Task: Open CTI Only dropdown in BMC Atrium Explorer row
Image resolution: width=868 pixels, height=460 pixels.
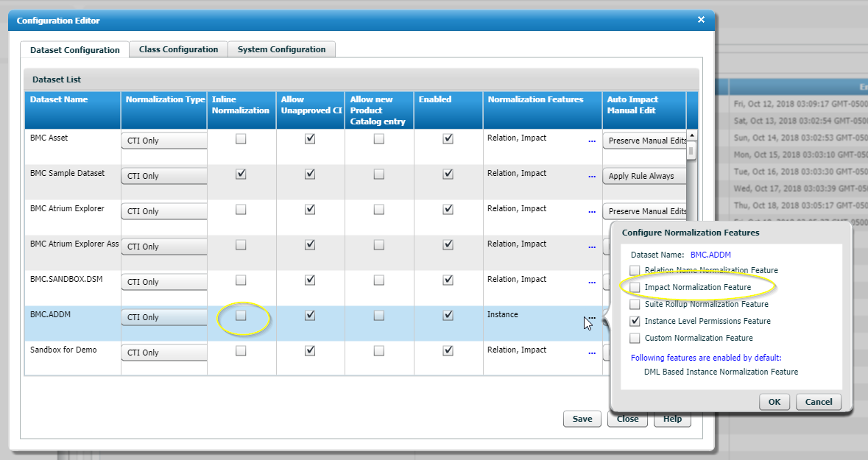Action: tap(164, 211)
